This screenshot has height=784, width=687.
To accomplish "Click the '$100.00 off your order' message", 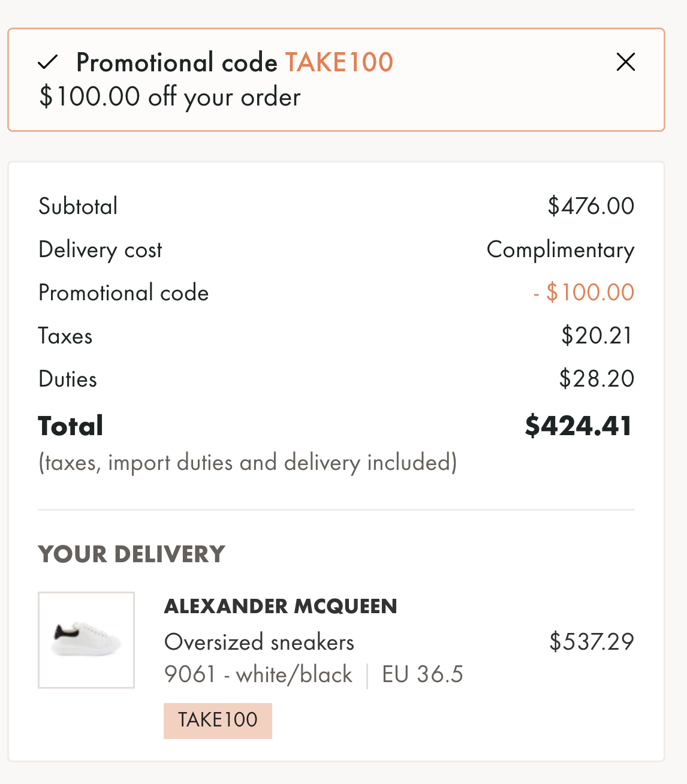I will click(170, 97).
